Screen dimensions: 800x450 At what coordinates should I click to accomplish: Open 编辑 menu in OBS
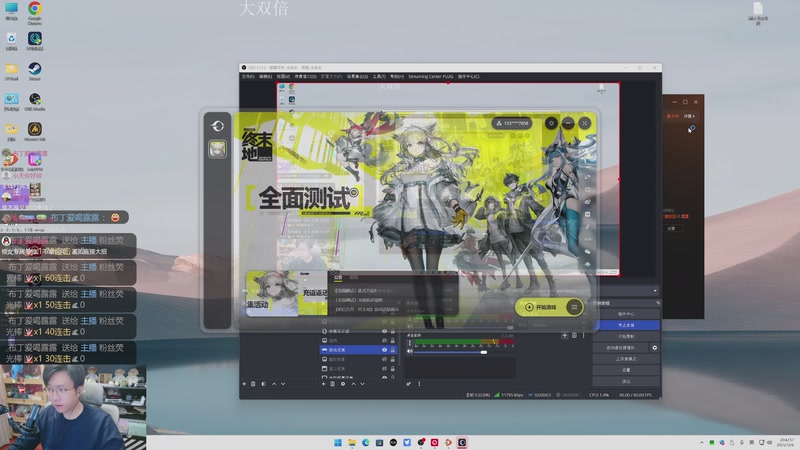265,77
